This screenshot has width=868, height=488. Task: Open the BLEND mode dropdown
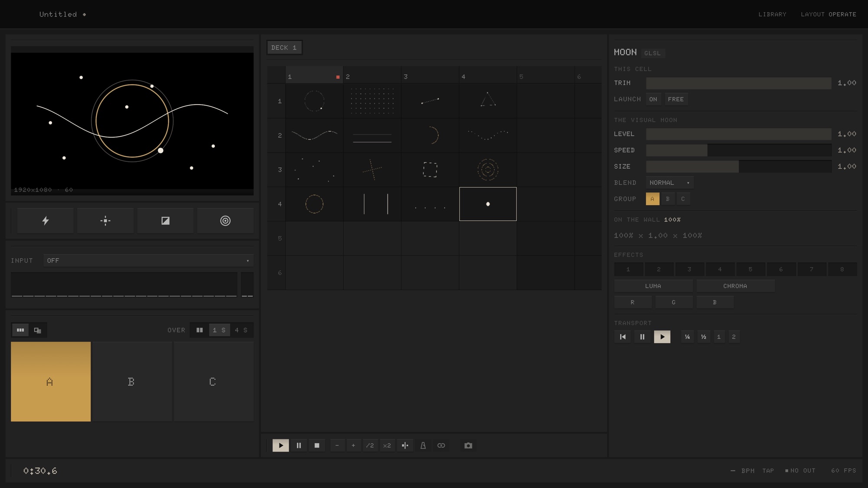(x=669, y=183)
